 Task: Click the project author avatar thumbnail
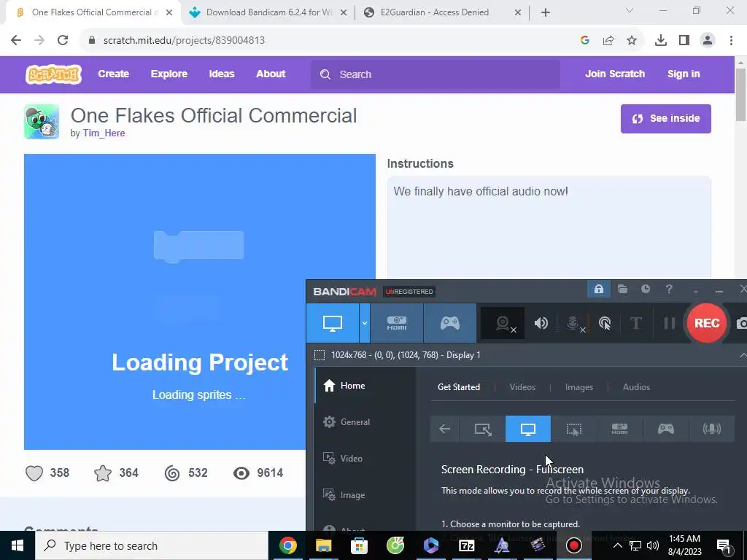42,122
